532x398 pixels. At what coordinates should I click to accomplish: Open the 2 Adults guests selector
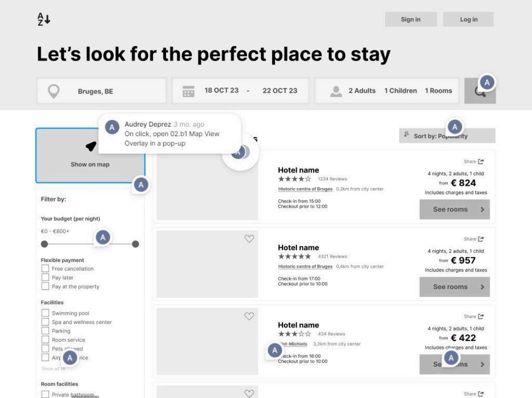pos(362,91)
